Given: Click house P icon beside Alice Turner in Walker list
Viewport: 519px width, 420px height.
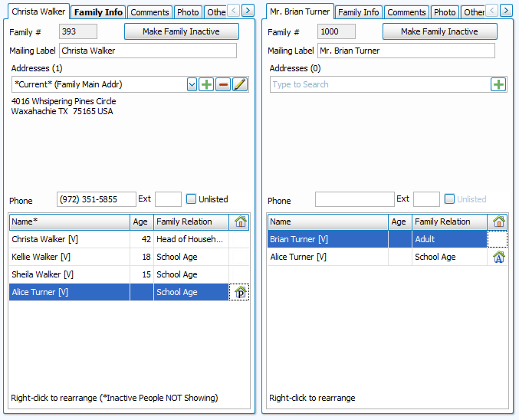Looking at the screenshot, I should [240, 292].
